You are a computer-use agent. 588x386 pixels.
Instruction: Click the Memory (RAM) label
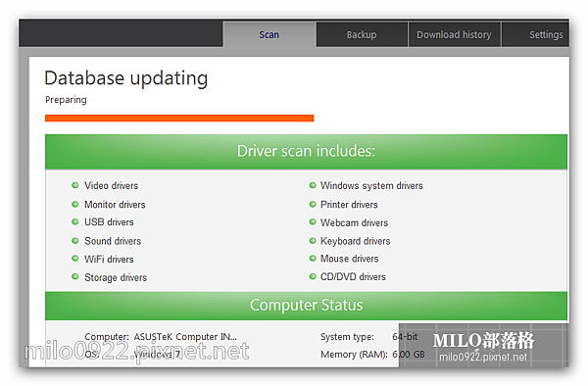pyautogui.click(x=354, y=354)
